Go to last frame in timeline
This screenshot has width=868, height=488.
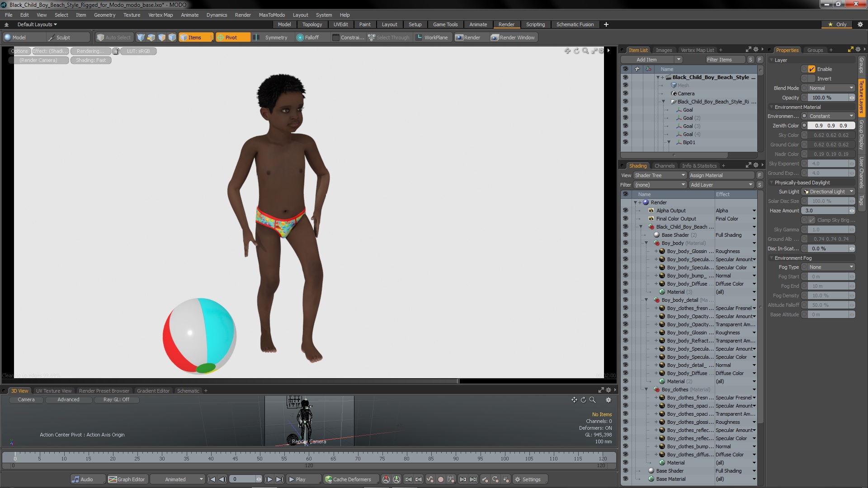tap(280, 479)
